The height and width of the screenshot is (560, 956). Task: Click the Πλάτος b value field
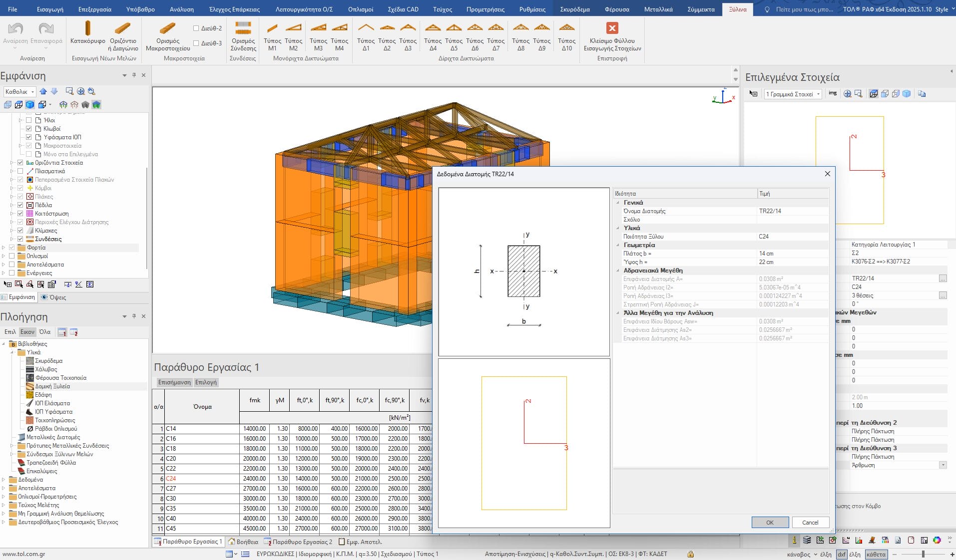click(792, 254)
